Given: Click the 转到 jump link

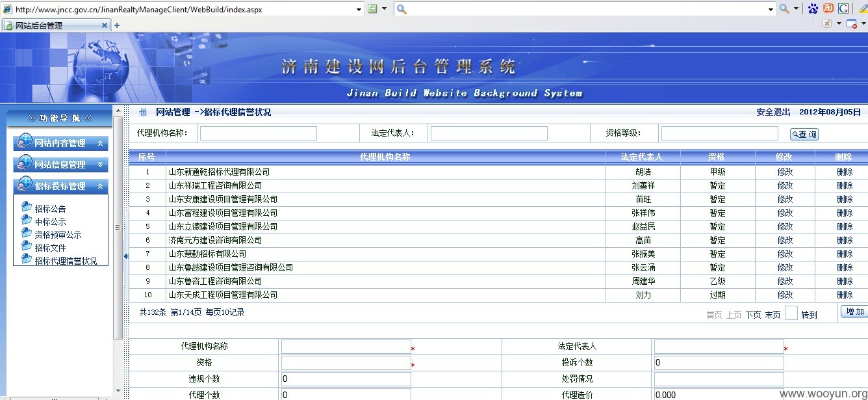Looking at the screenshot, I should coord(809,315).
